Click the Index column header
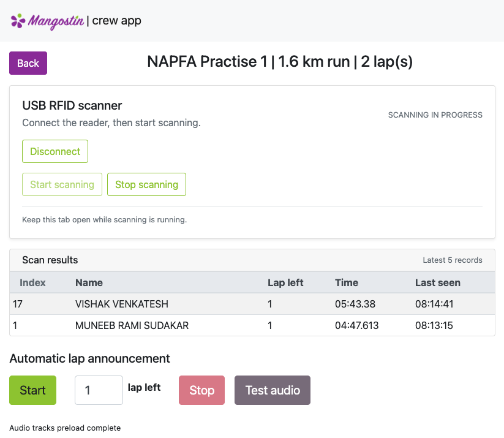 click(x=32, y=282)
